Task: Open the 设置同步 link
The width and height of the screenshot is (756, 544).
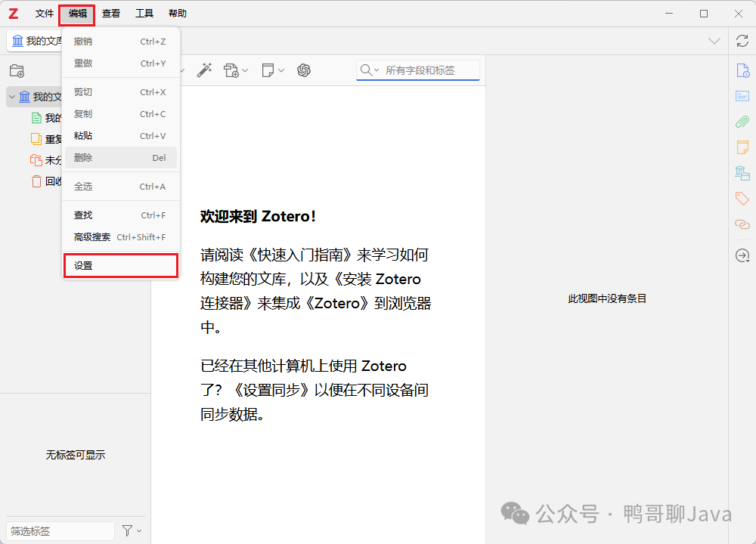Action: (x=271, y=390)
